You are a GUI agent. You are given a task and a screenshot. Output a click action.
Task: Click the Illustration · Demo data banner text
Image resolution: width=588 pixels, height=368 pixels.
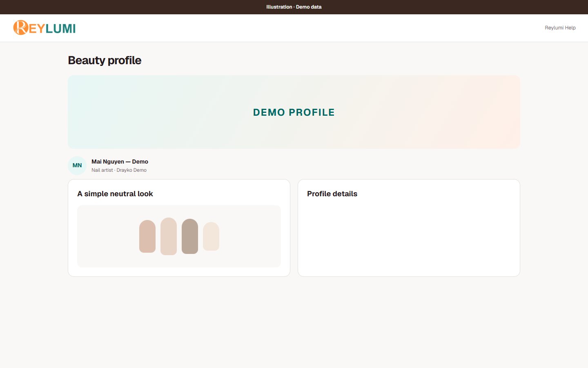point(294,7)
